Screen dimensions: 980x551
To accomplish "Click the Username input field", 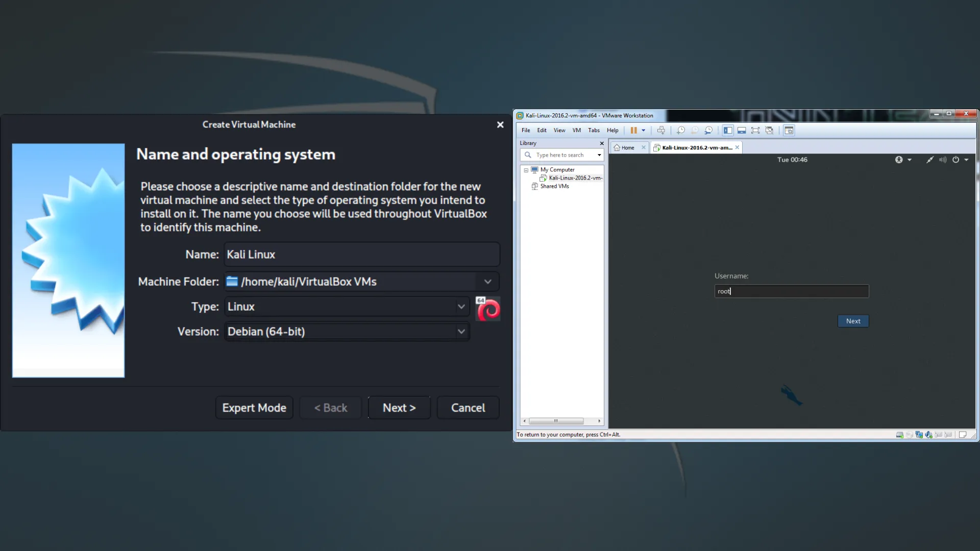I will (791, 291).
